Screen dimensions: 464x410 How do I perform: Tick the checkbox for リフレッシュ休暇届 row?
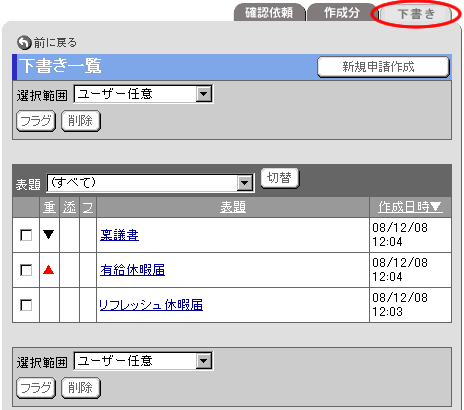click(x=26, y=305)
